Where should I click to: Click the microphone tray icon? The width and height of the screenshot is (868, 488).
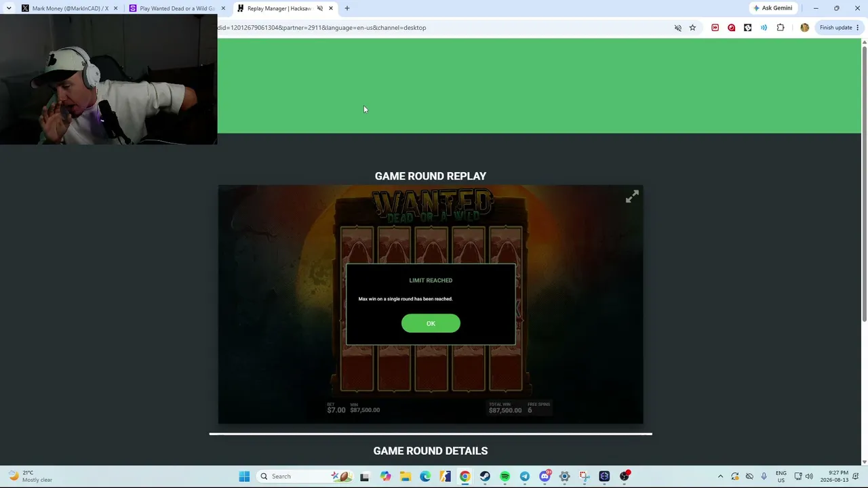pos(764,476)
